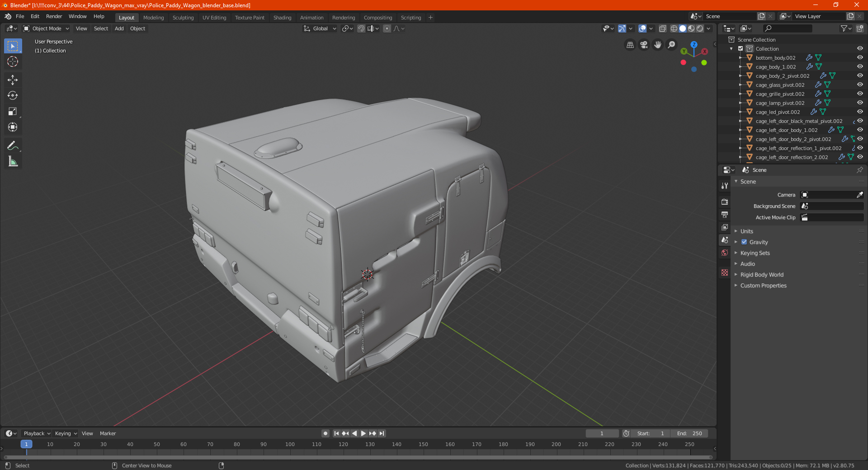Toggle camera view in viewport
This screenshot has height=470, width=868.
tap(644, 45)
